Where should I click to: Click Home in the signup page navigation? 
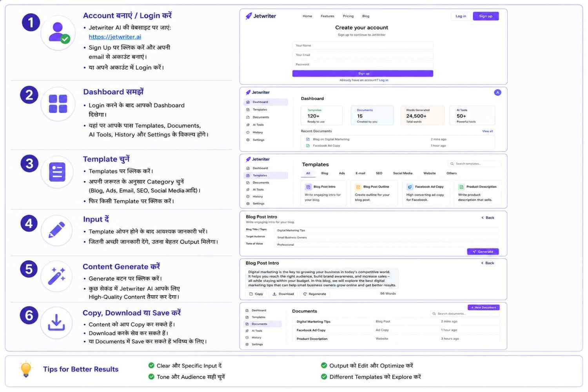pos(307,16)
